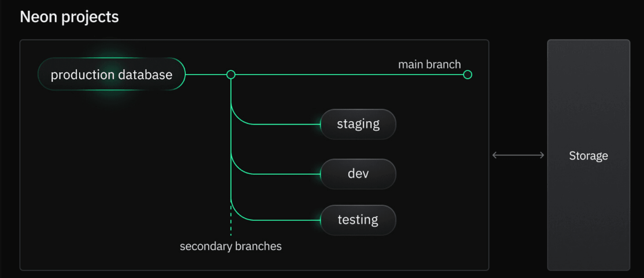
Task: Click the production database node
Action: [x=111, y=75]
